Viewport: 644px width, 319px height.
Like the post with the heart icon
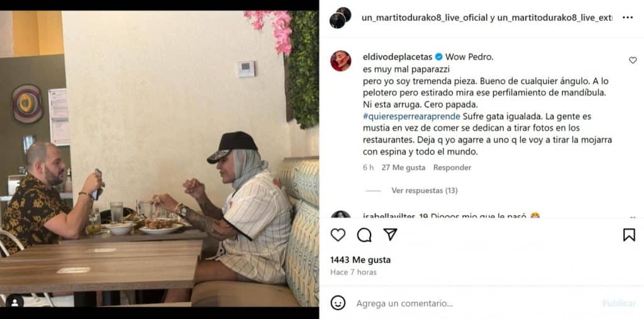tap(338, 235)
